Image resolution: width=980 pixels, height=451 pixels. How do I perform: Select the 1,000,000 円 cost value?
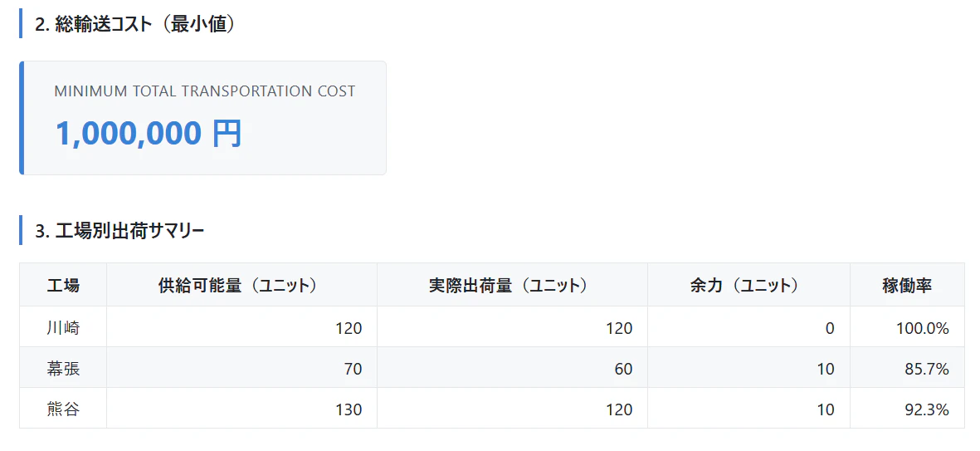click(x=149, y=133)
